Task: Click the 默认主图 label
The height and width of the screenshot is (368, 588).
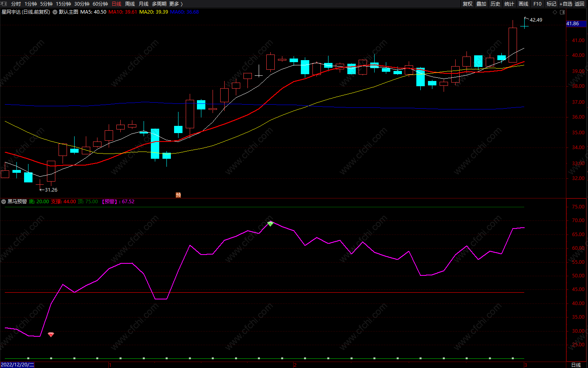Action: coord(69,12)
